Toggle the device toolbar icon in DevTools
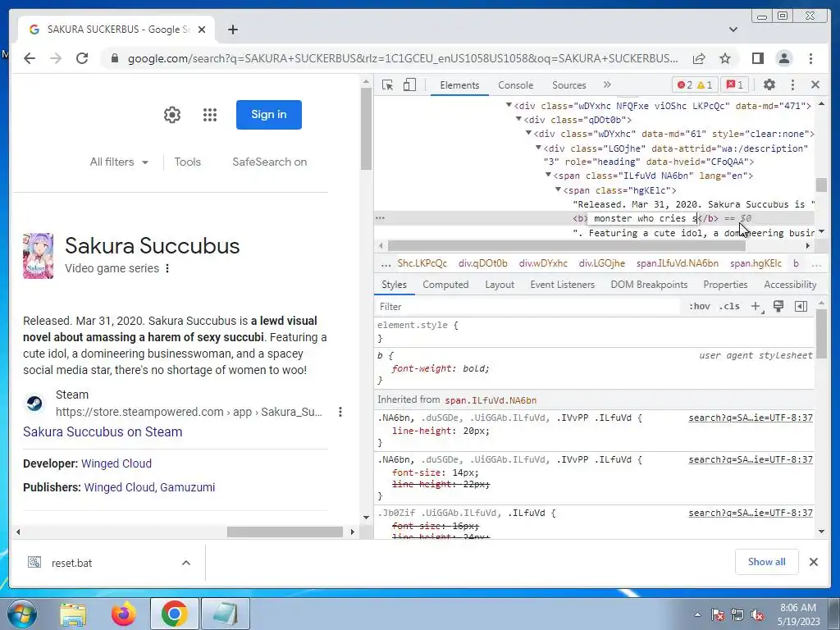840x630 pixels. click(409, 85)
